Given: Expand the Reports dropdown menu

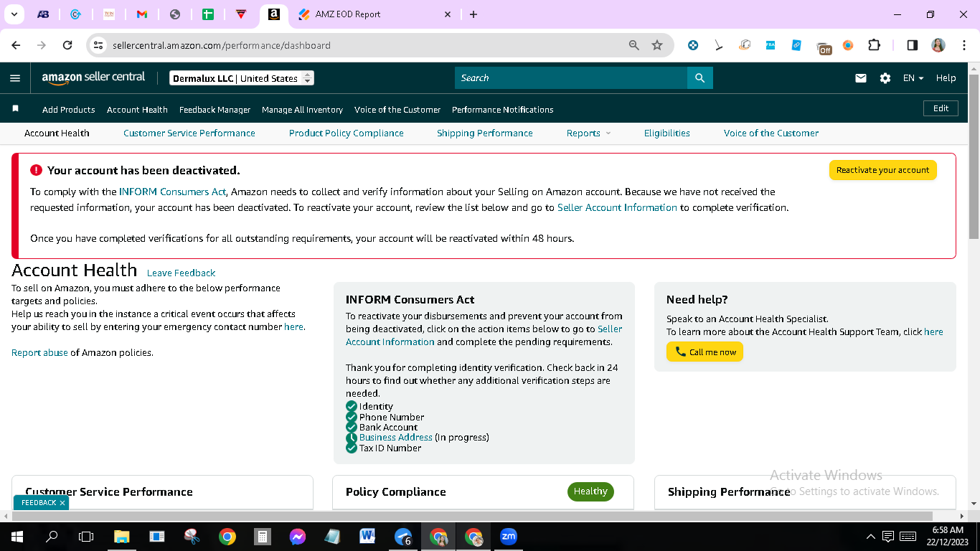Looking at the screenshot, I should (588, 133).
